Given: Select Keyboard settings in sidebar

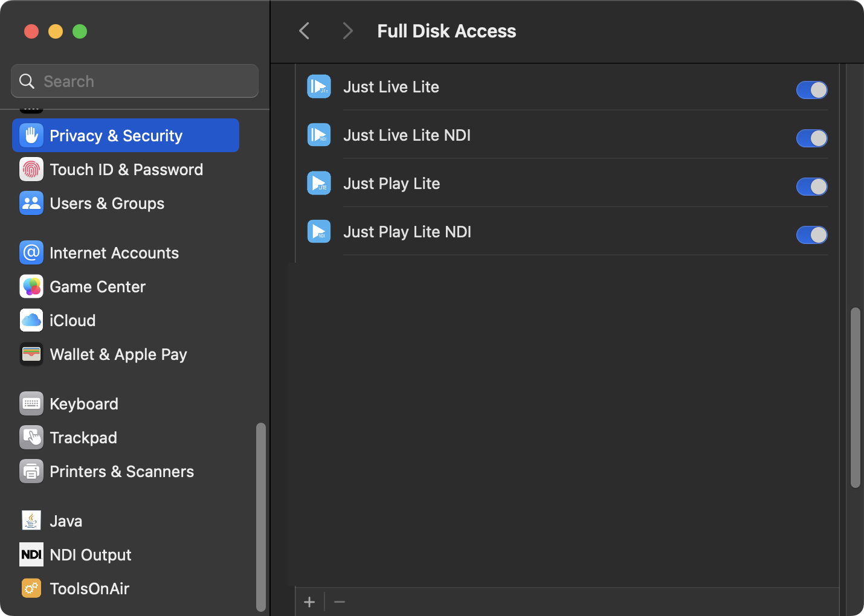Looking at the screenshot, I should coord(126,403).
